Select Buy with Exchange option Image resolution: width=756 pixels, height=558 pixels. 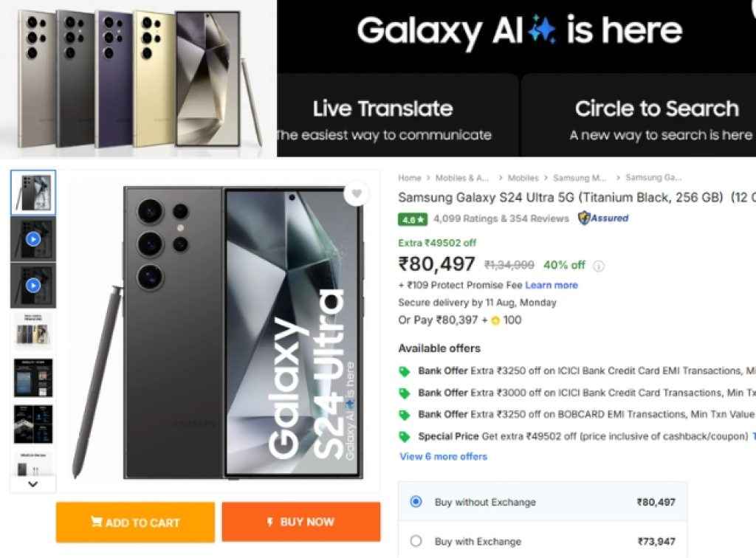(416, 541)
